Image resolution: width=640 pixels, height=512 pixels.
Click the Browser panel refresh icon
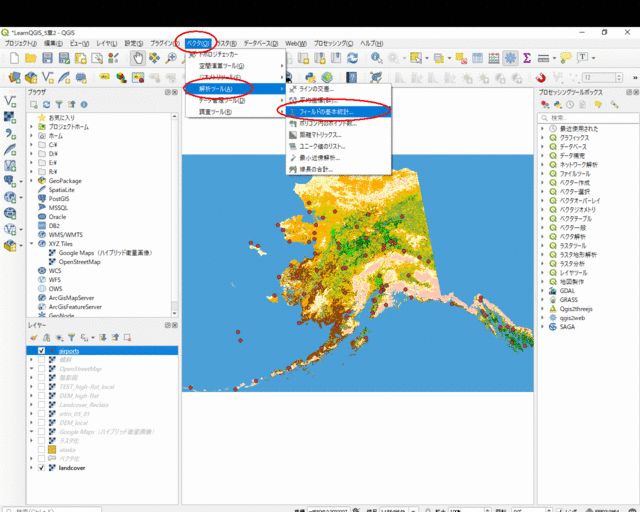click(47, 105)
